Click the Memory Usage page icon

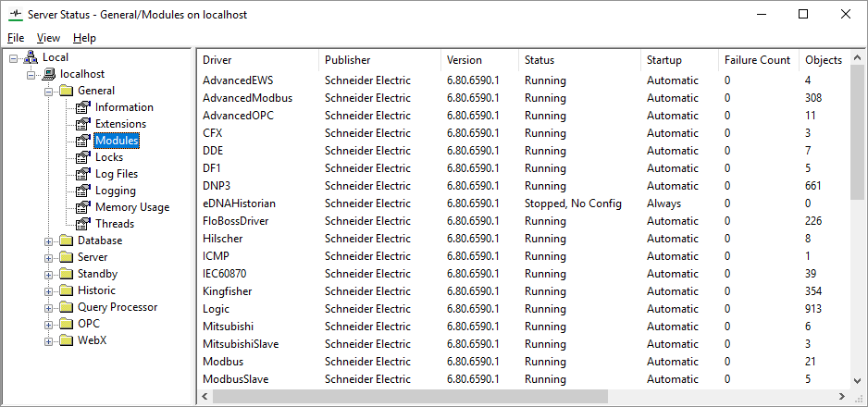(x=83, y=207)
